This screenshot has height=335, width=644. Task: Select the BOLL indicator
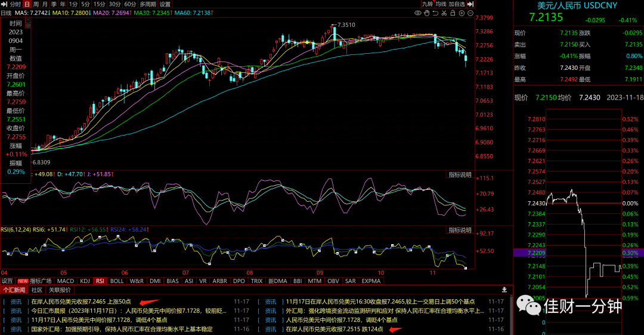click(117, 281)
